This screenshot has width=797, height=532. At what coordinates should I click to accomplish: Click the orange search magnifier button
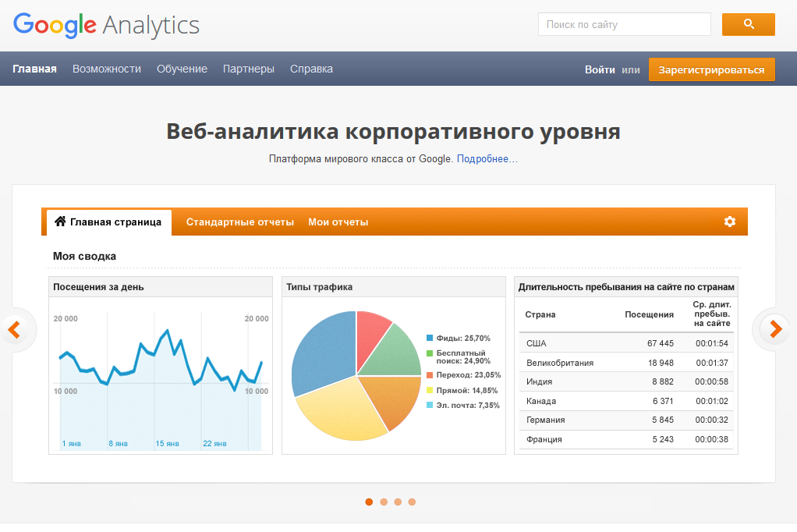748,24
